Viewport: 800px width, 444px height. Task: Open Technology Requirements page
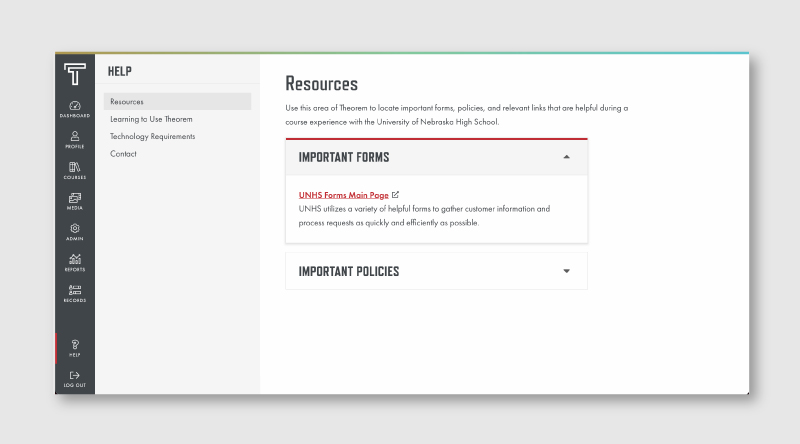pos(153,136)
